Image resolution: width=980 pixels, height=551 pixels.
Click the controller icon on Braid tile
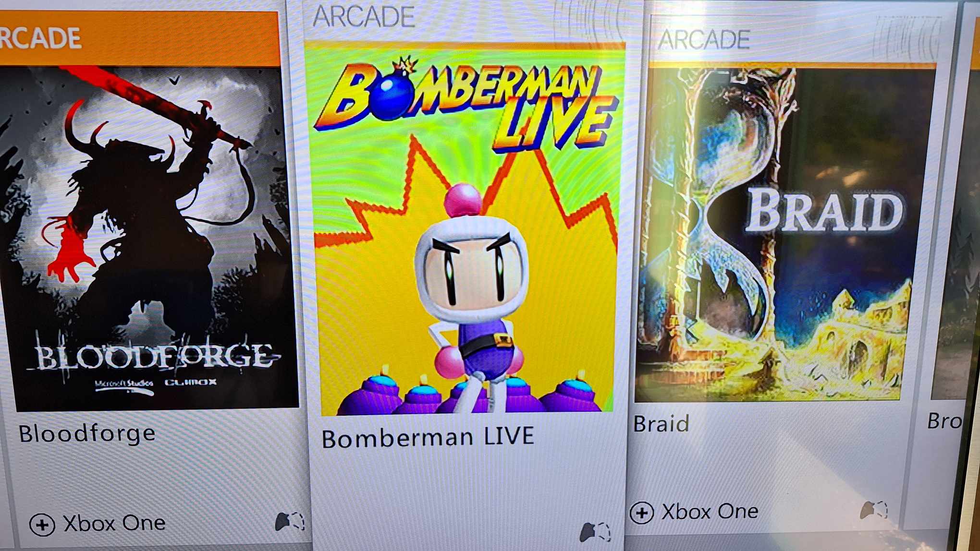(874, 510)
